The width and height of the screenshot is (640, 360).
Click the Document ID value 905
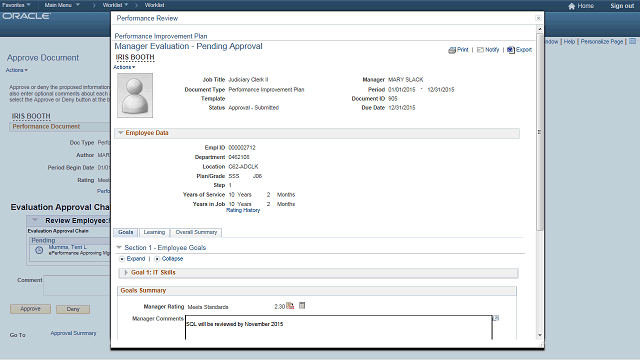point(393,98)
